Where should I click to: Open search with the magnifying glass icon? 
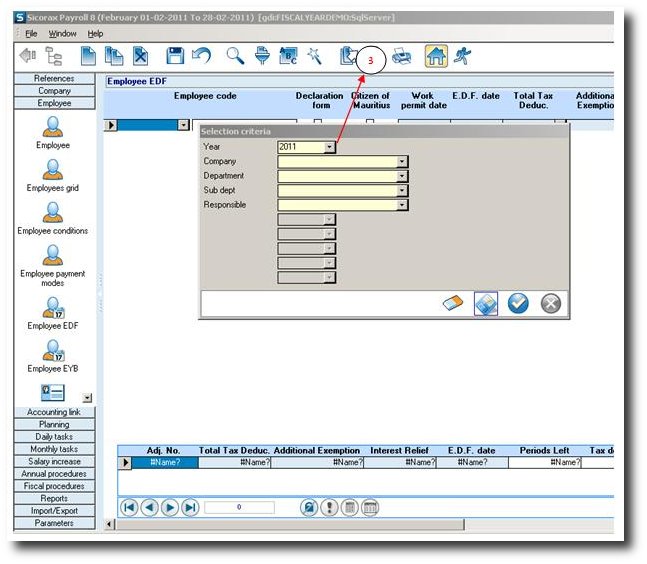point(235,57)
